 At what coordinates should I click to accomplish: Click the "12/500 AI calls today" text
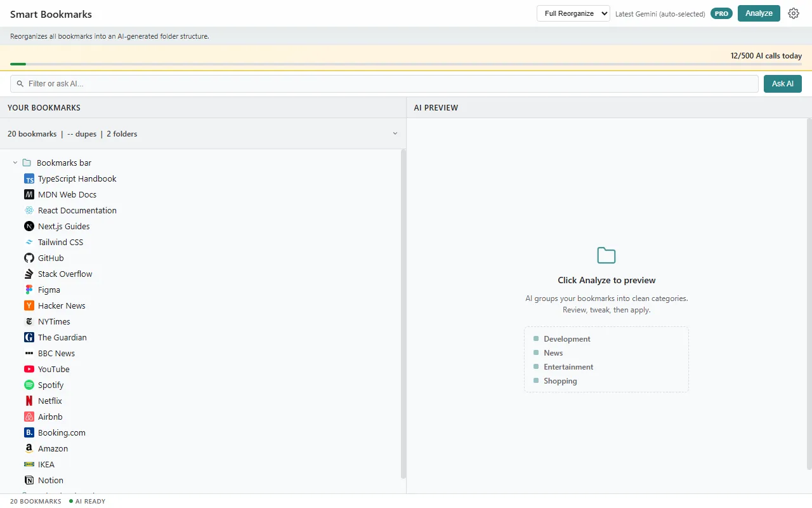(x=766, y=56)
